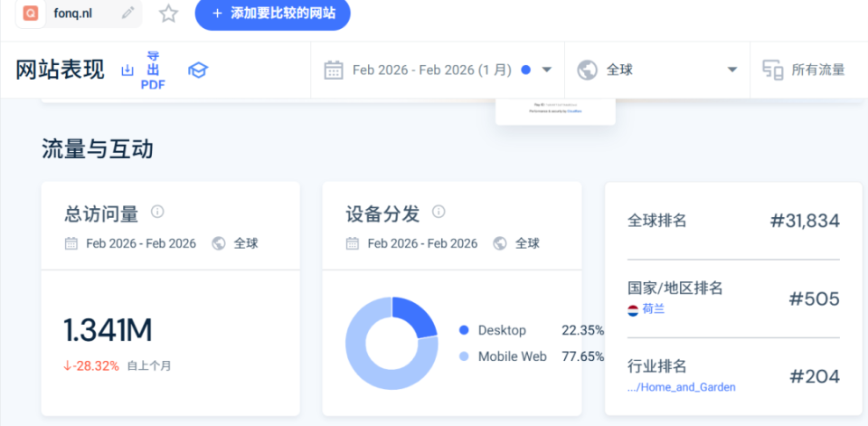Screen dimensions: 868x426
Task: Select Mobile Web legend dot
Action: click(x=464, y=356)
